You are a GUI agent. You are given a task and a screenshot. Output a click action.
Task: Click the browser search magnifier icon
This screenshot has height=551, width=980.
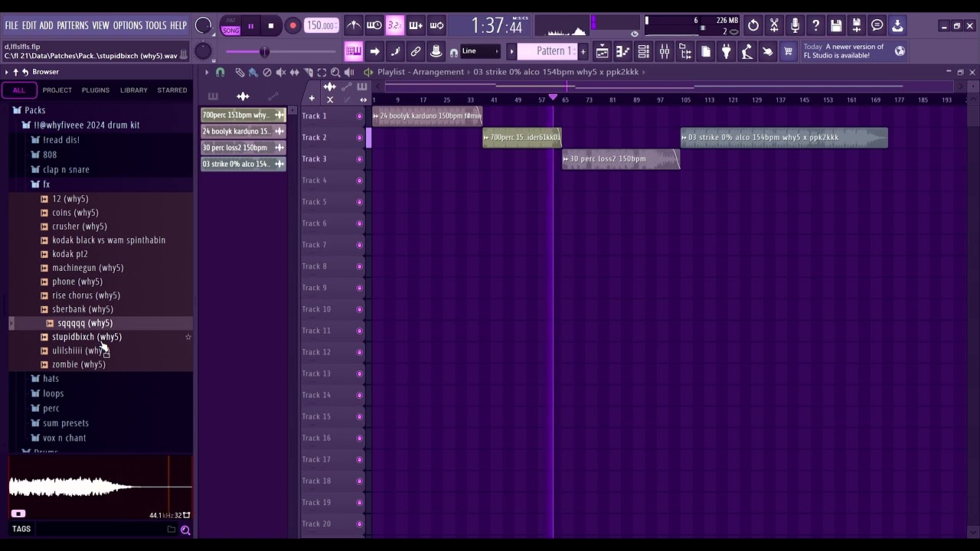[185, 530]
